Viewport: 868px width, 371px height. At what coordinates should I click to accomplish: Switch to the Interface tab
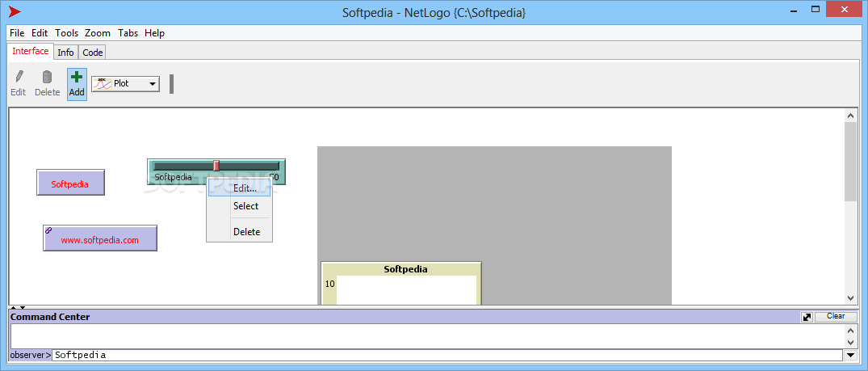coord(31,51)
